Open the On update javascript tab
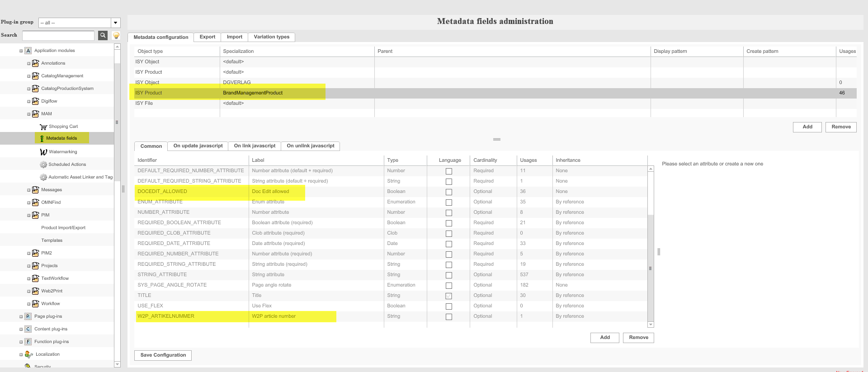The image size is (868, 372). click(x=198, y=146)
